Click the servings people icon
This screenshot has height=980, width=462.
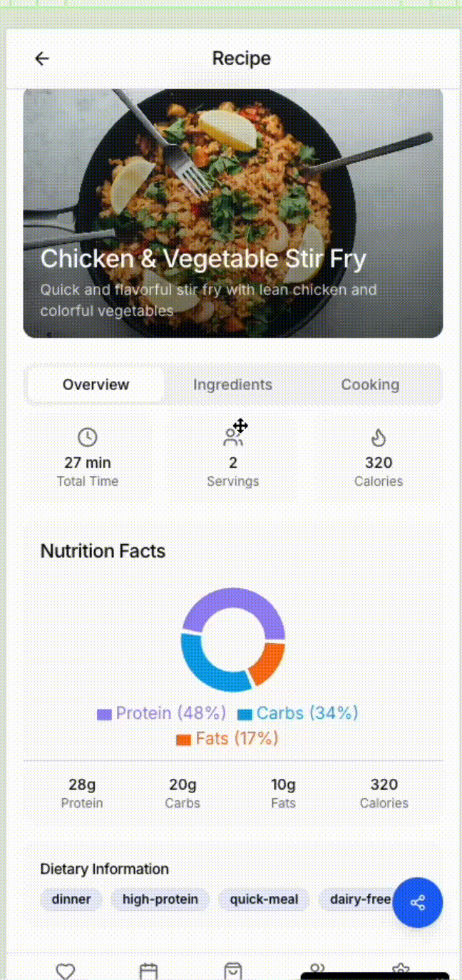pos(233,436)
